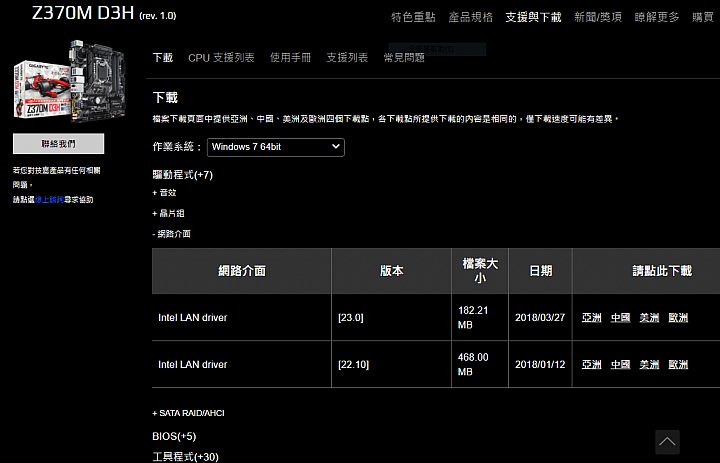Expand the 晶片組 driver section
720x463 pixels.
pyautogui.click(x=169, y=214)
